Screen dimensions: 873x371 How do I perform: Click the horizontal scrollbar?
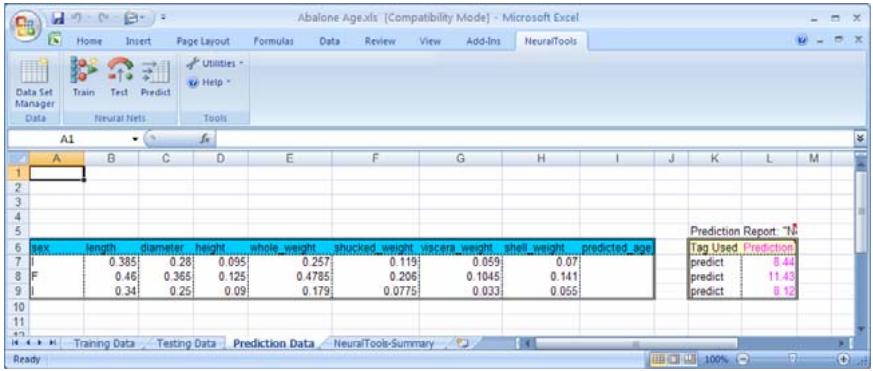point(635,344)
